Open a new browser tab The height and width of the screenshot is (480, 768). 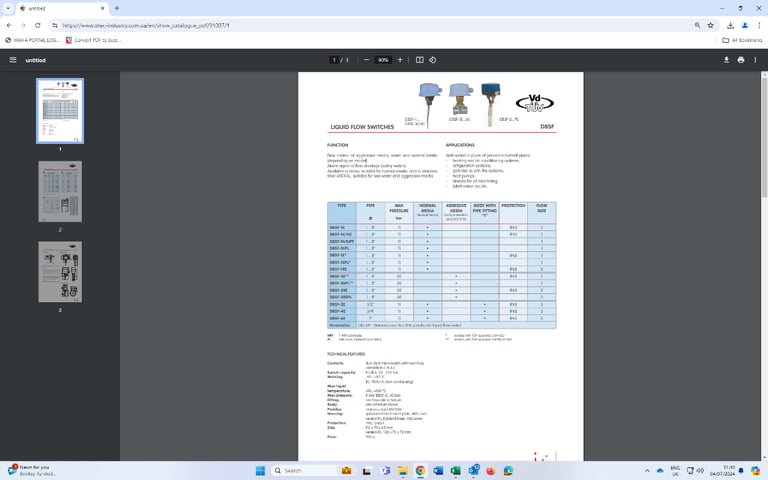(117, 8)
